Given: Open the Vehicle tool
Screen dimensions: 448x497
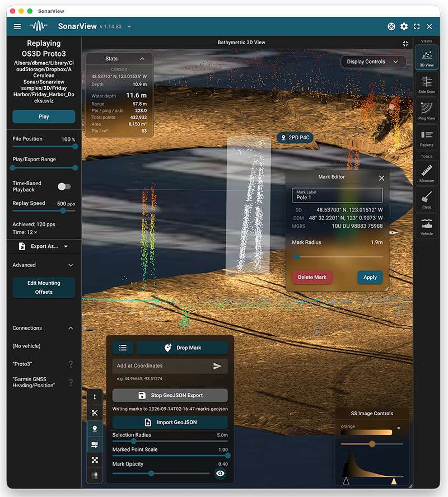Looking at the screenshot, I should coord(427,226).
